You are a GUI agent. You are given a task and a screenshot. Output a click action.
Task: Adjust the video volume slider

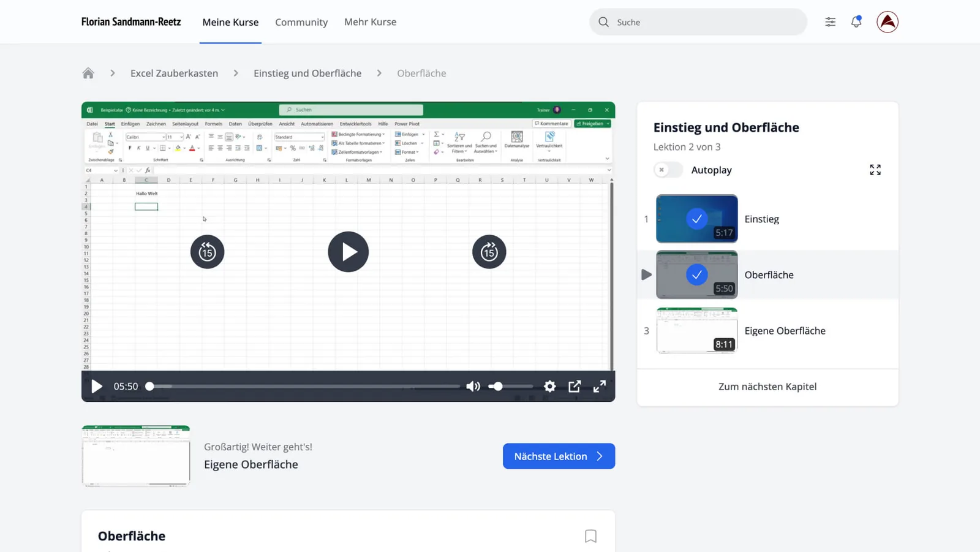[510, 387]
